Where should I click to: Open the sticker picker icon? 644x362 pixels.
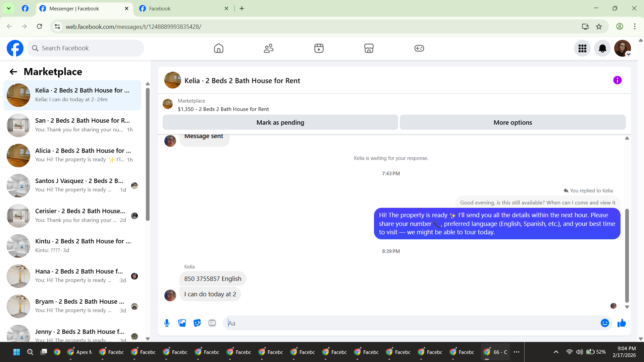coord(197,323)
